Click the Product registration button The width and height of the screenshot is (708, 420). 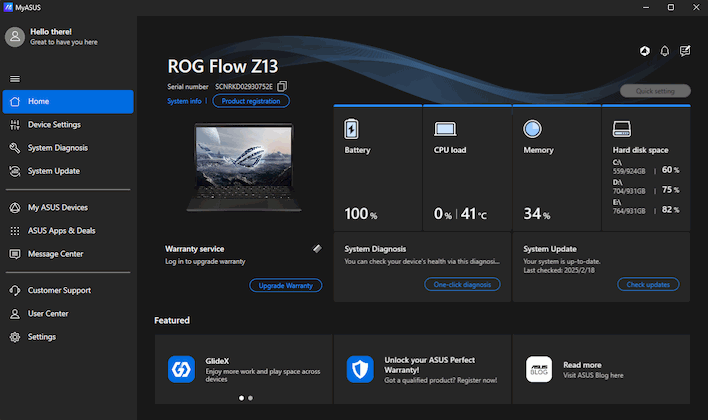[x=251, y=101]
